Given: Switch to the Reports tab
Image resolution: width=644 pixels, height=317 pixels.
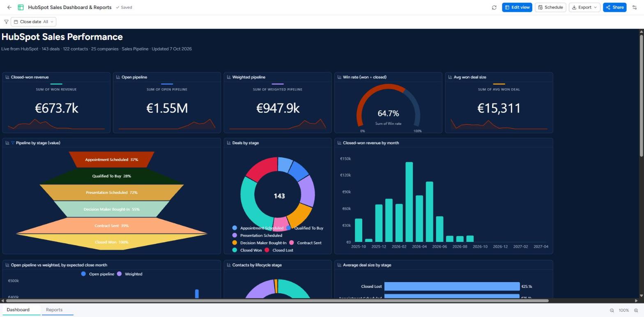Looking at the screenshot, I should pos(57,310).
